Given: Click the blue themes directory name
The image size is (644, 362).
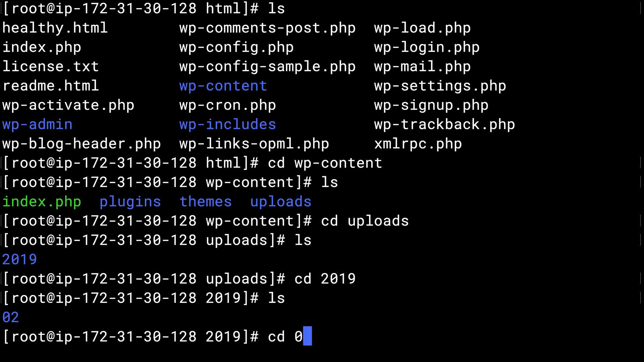Looking at the screenshot, I should pos(205,202).
